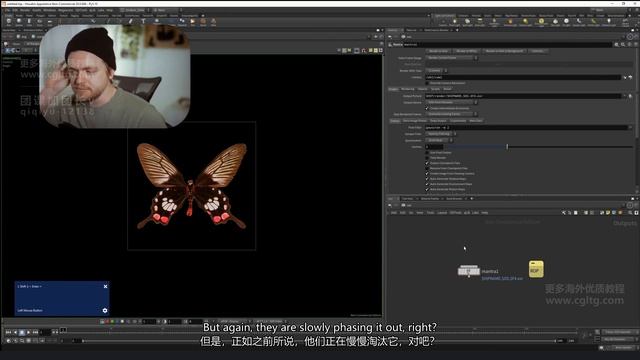Open Skip Rendered Frames dropdown
The height and width of the screenshot is (360, 640).
pyautogui.click(x=452, y=114)
